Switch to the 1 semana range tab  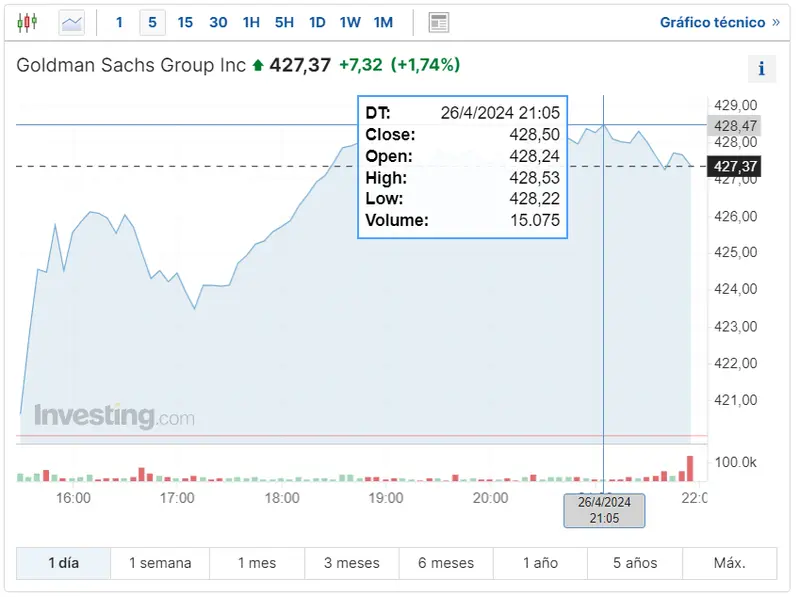click(x=160, y=563)
